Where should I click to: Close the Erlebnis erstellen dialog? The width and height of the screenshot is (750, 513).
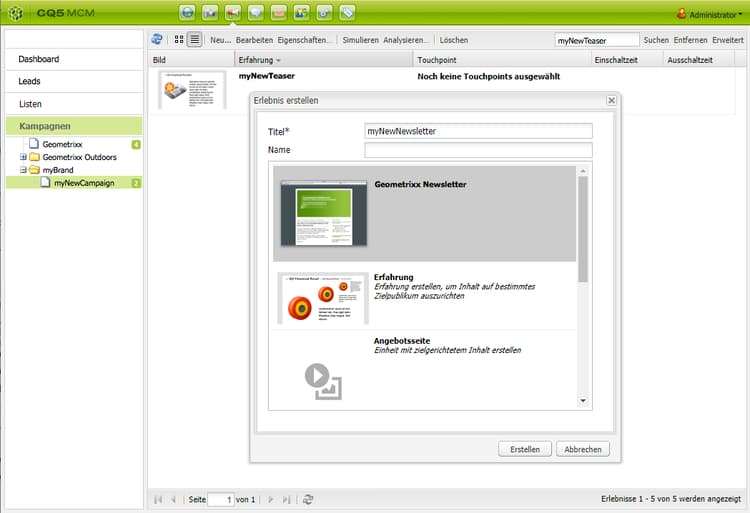[x=611, y=100]
